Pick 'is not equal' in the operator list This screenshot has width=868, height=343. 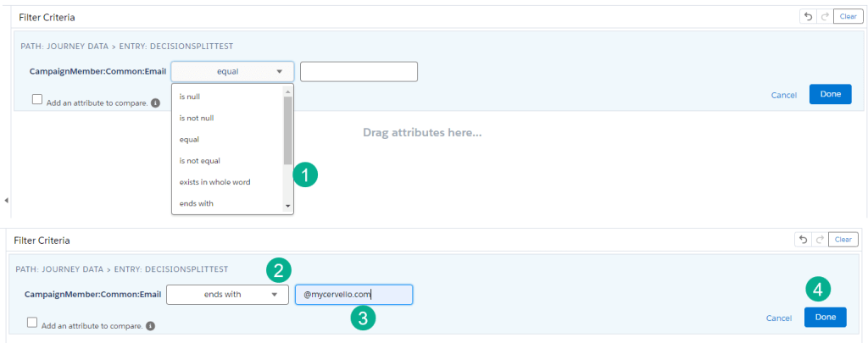[200, 160]
